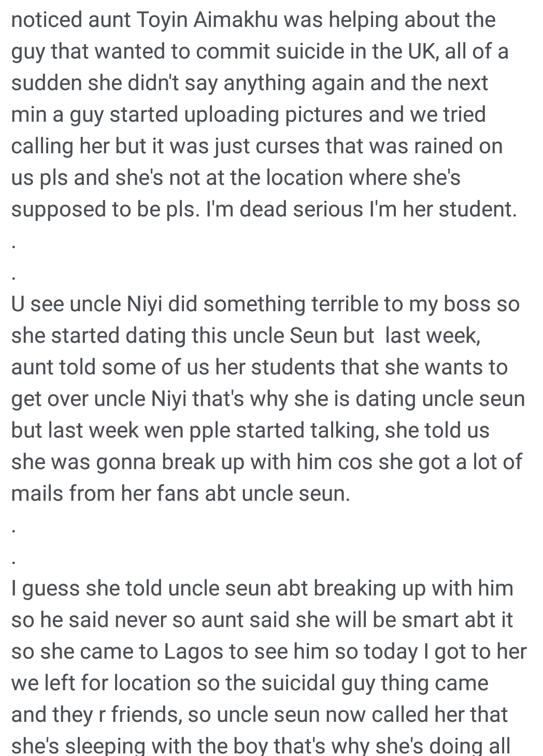Tap the word "gonna" in the text
Viewport: 543px width, 756px height.
[126, 463]
